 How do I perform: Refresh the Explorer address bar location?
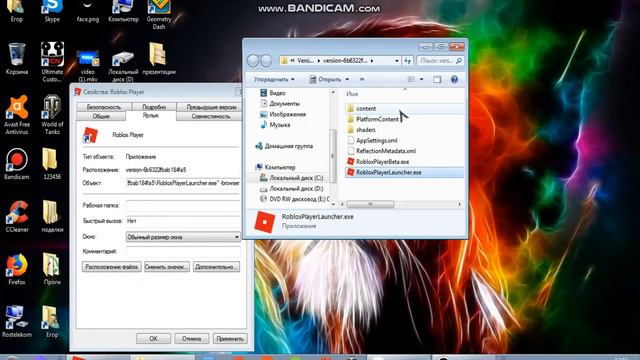tap(407, 61)
